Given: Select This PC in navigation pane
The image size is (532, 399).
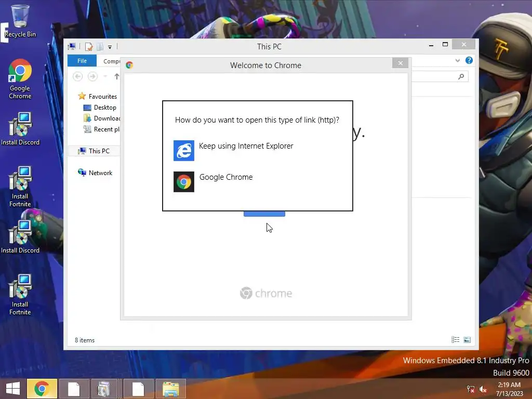Looking at the screenshot, I should (x=94, y=151).
